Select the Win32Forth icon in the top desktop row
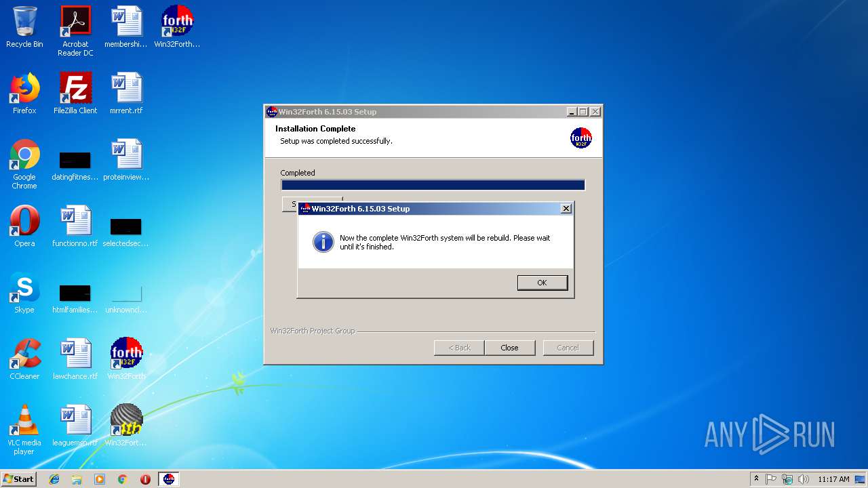 tap(177, 27)
